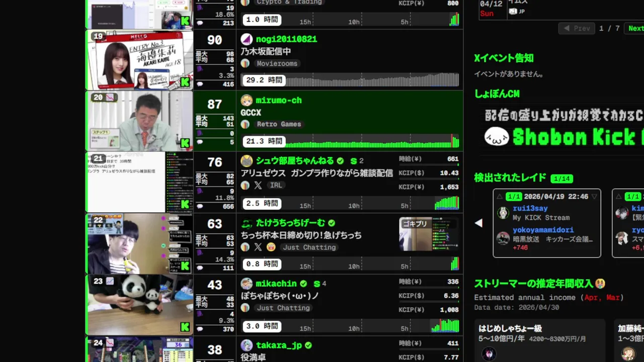Open the nogi20110821 channel name link

tap(286, 39)
